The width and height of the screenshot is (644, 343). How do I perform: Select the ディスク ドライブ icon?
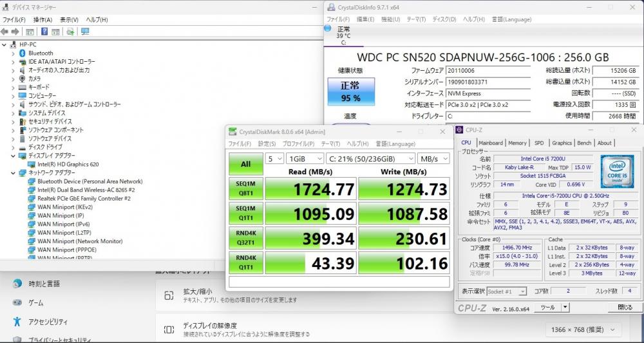[x=23, y=147]
